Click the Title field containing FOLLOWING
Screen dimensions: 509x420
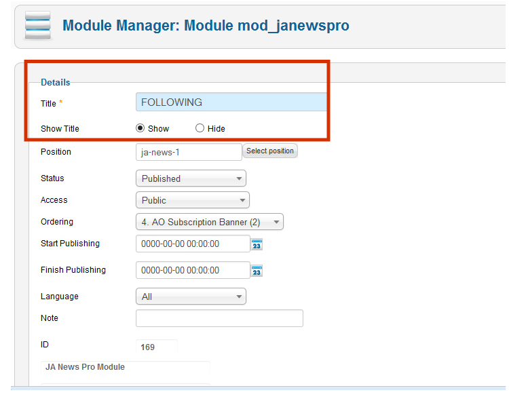[231, 102]
